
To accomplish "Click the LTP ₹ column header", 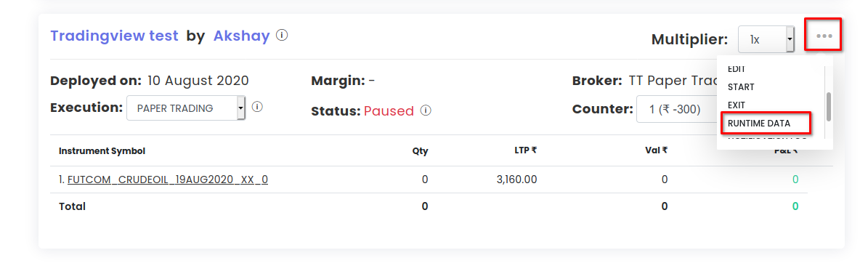I will [525, 150].
